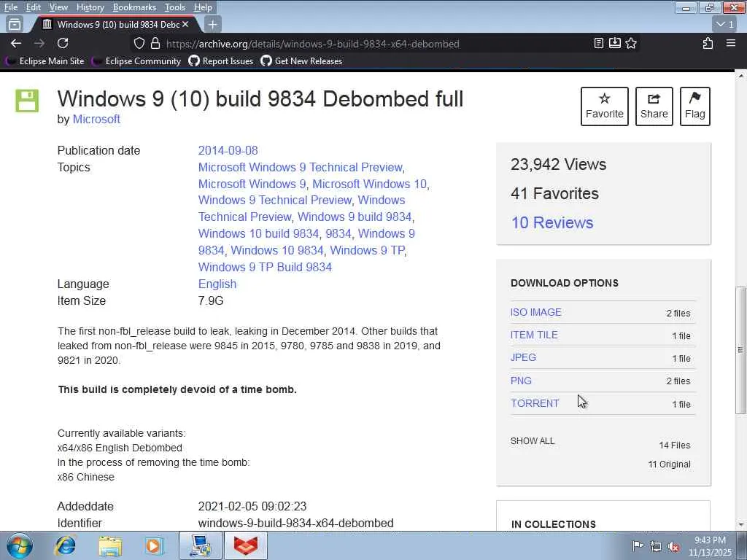The image size is (747, 560).
Task: Close the Windows 9 build 9834 tab
Action: (x=185, y=24)
